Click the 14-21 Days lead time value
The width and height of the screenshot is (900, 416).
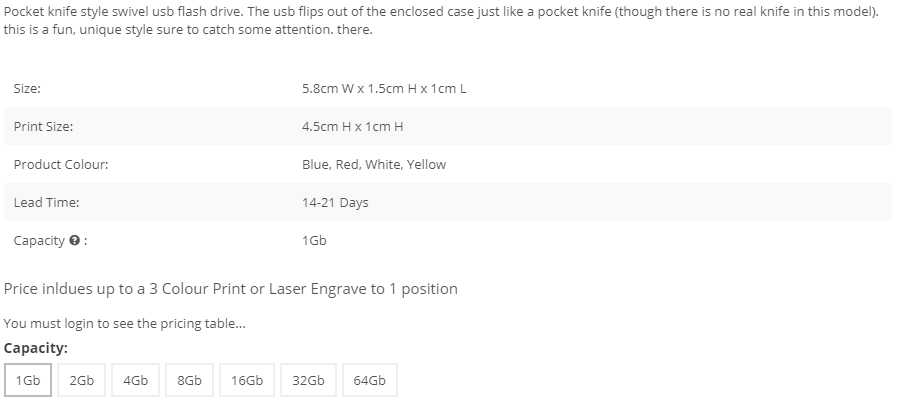[335, 203]
